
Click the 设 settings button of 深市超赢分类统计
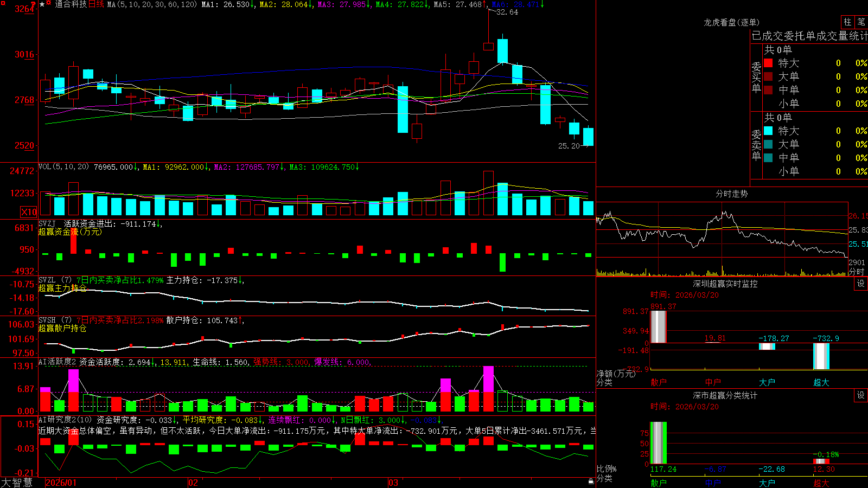click(861, 395)
